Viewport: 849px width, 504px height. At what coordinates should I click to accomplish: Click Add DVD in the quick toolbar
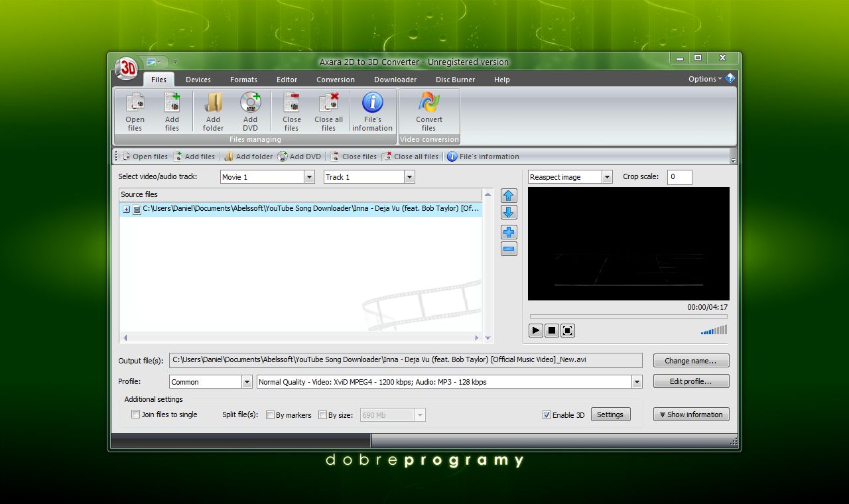pyautogui.click(x=299, y=157)
